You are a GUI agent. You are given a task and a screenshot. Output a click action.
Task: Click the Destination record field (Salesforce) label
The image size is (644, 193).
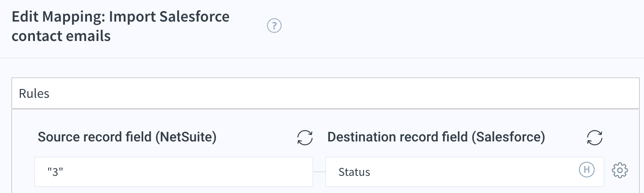pos(436,137)
